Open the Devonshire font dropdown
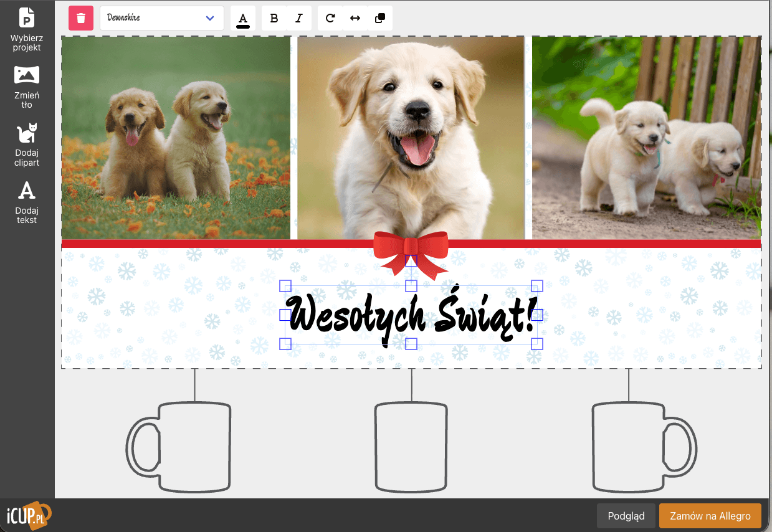The height and width of the screenshot is (532, 772). [161, 18]
